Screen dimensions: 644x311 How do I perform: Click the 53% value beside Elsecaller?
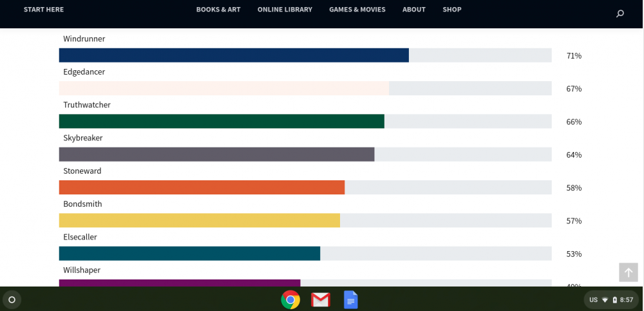(574, 254)
